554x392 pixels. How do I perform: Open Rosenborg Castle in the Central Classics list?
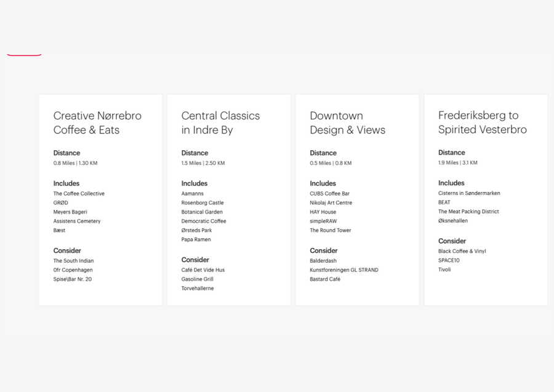click(x=203, y=203)
